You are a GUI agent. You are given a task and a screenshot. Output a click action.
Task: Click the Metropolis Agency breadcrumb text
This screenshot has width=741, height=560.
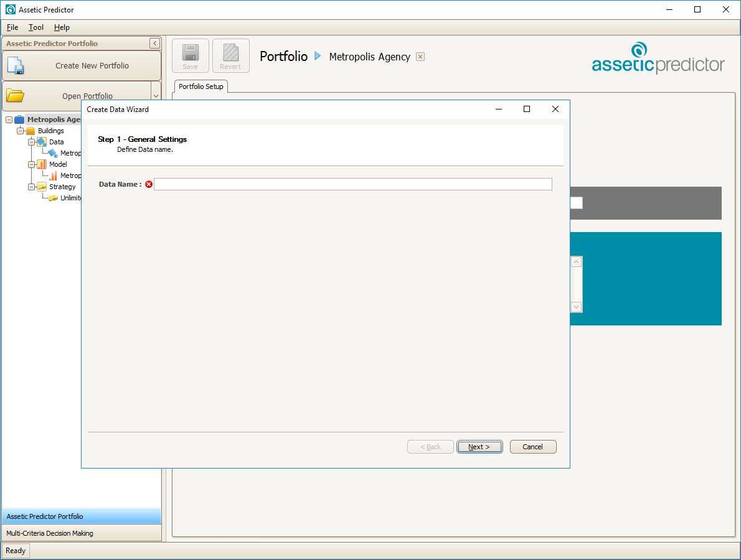pos(369,57)
